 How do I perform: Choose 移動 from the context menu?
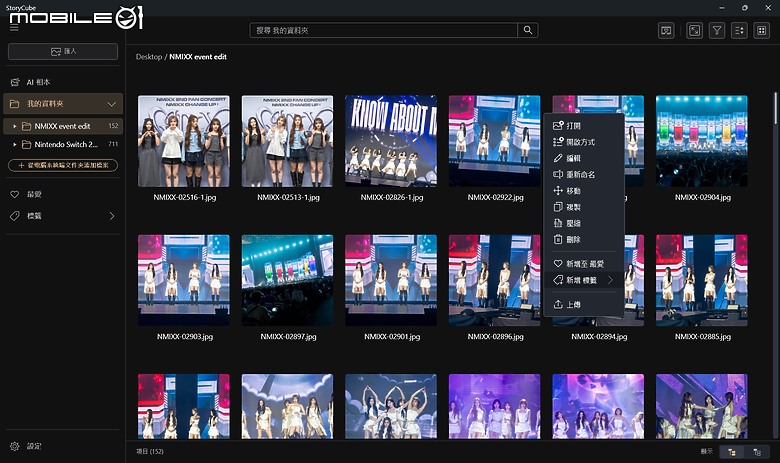coord(584,190)
